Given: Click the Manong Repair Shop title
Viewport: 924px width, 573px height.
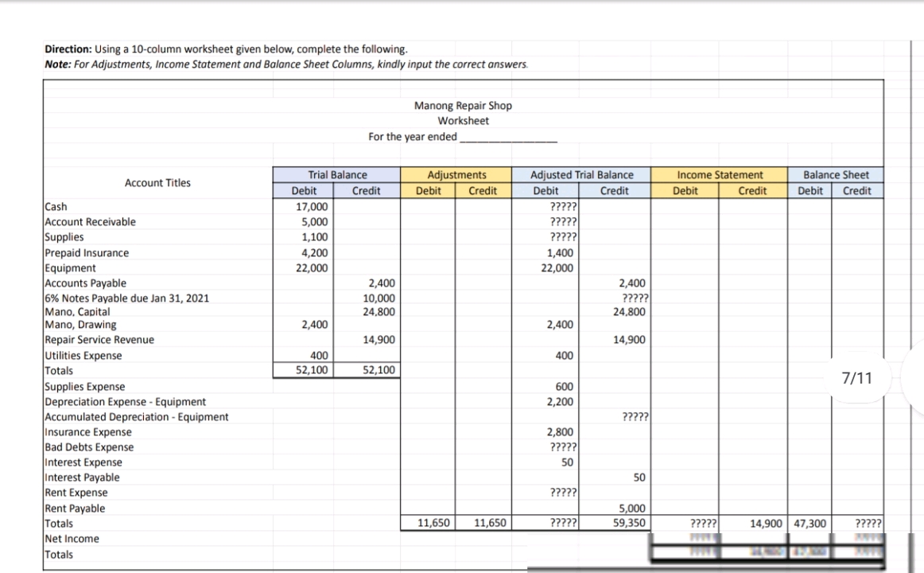Looking at the screenshot, I should click(463, 106).
